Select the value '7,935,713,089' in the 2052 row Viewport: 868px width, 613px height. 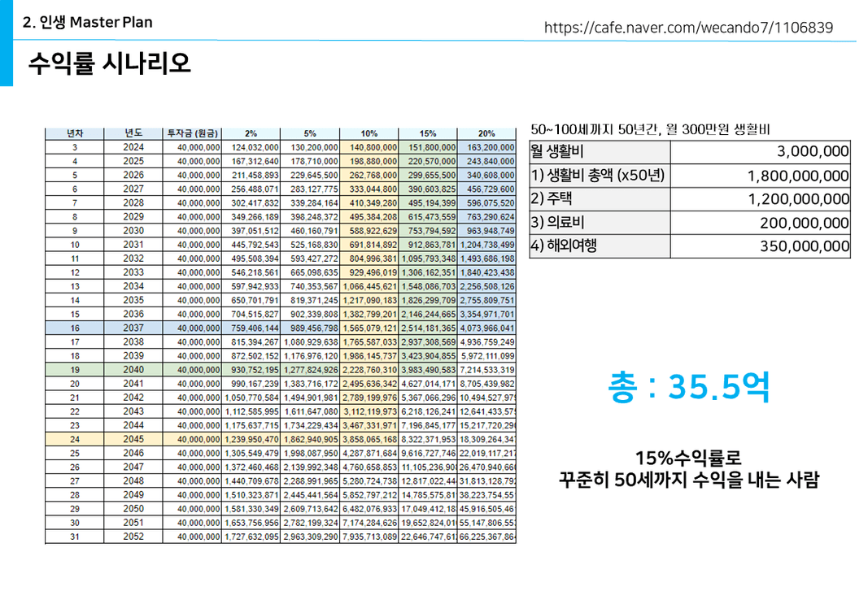click(370, 537)
